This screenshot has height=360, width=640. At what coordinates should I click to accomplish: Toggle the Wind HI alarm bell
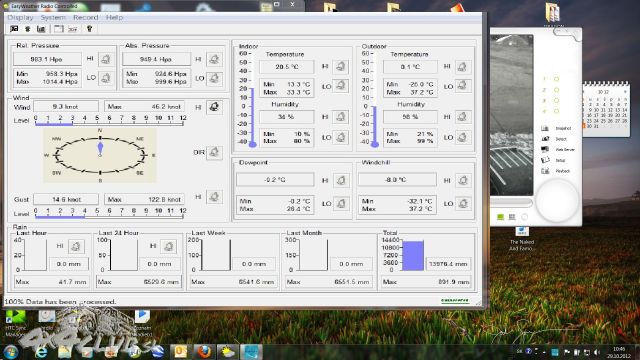(214, 107)
